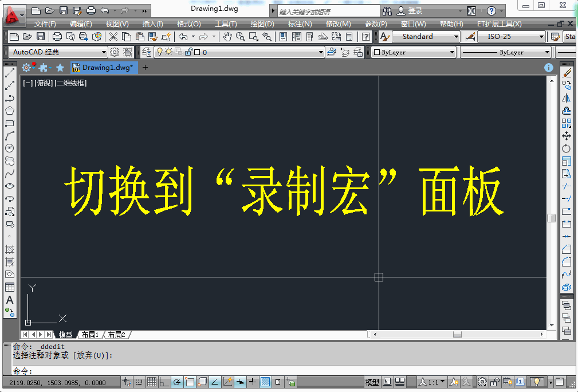Expand the Undo history dropdown arrow
Screen dimensions: 578x392
coord(193,37)
